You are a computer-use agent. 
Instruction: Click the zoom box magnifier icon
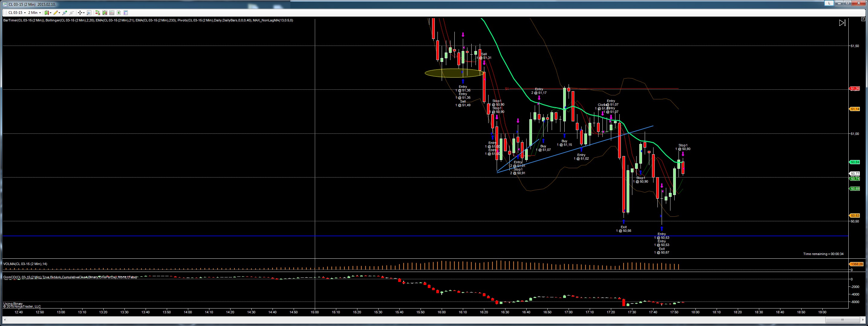pos(89,13)
